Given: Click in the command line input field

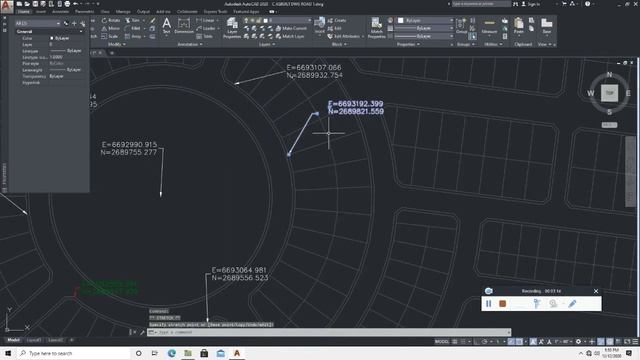Looking at the screenshot, I should point(329,332).
